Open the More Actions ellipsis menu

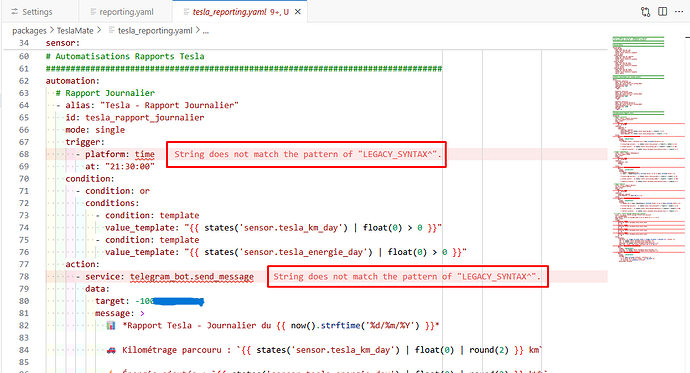(679, 12)
